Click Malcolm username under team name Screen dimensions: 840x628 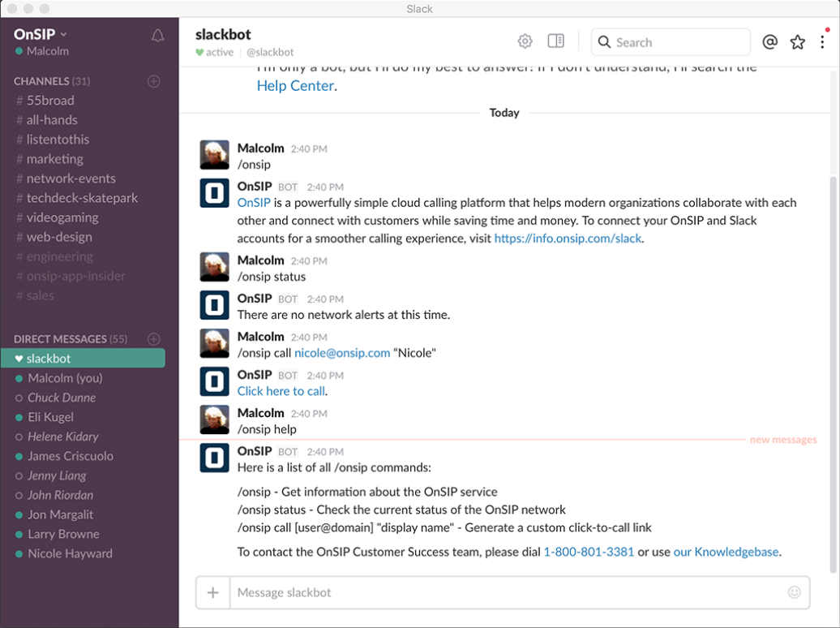pyautogui.click(x=48, y=51)
